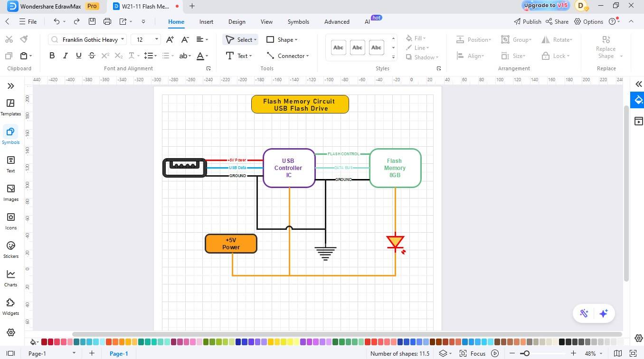Open the Franklin Gothic Heavy font dropdown
The image size is (644, 359).
pos(122,39)
